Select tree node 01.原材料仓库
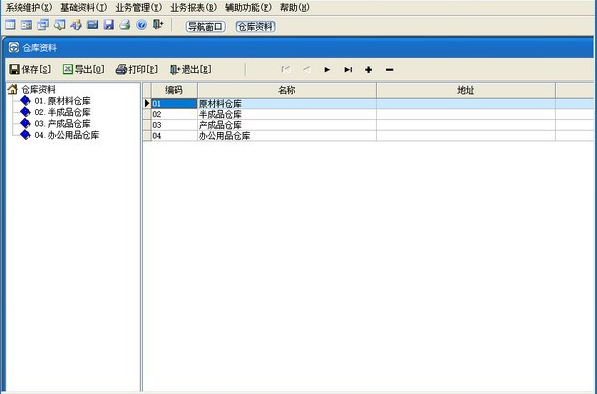597x394 pixels. [62, 101]
